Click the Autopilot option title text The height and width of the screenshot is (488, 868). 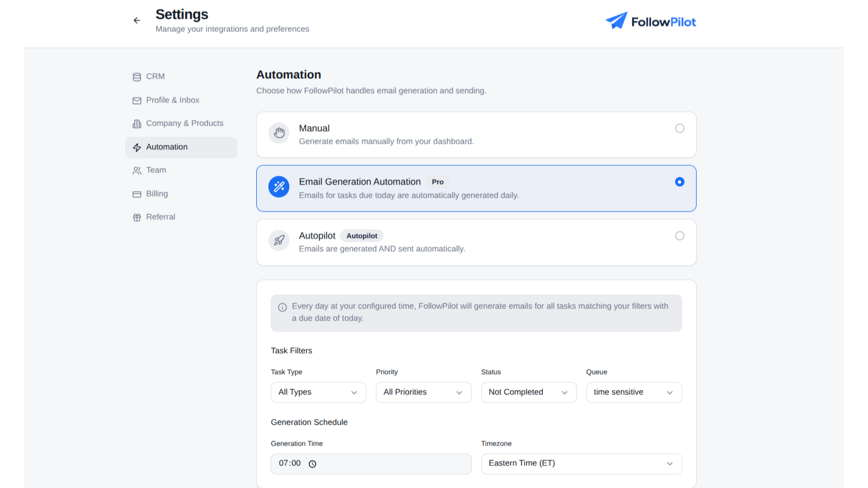pos(317,236)
